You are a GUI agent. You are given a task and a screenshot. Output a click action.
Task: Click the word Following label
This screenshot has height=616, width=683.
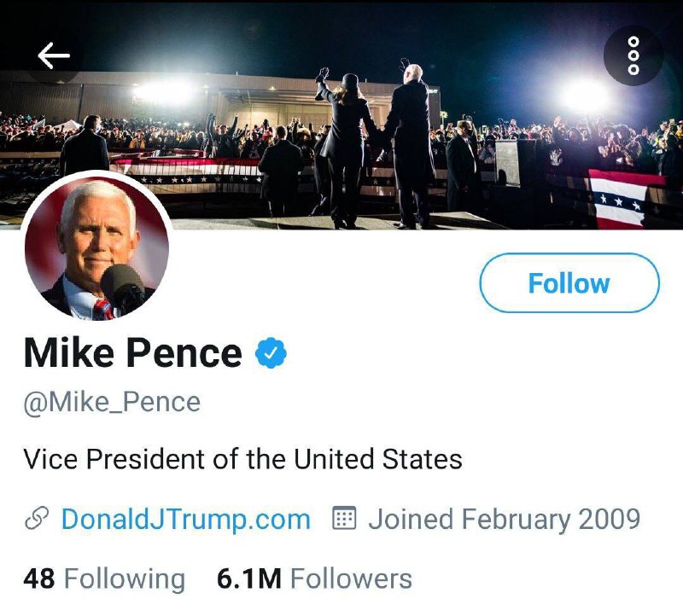pyautogui.click(x=125, y=579)
